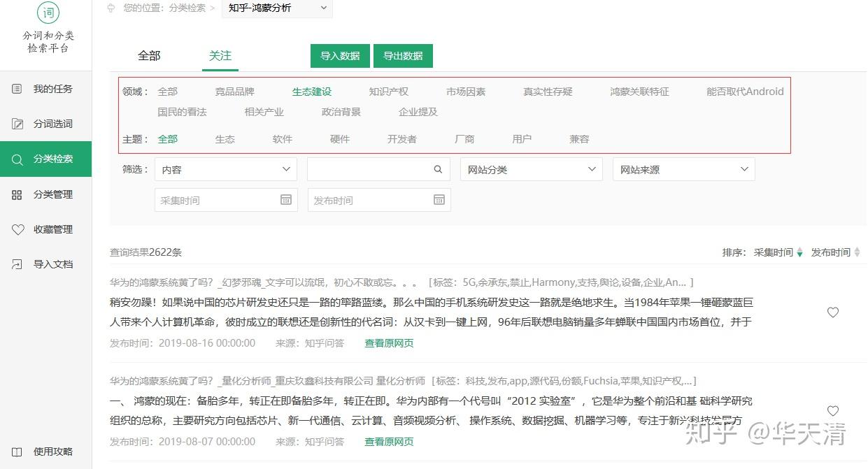Select 鸿蒙关联特征 domain filter
The image size is (868, 469).
639,92
